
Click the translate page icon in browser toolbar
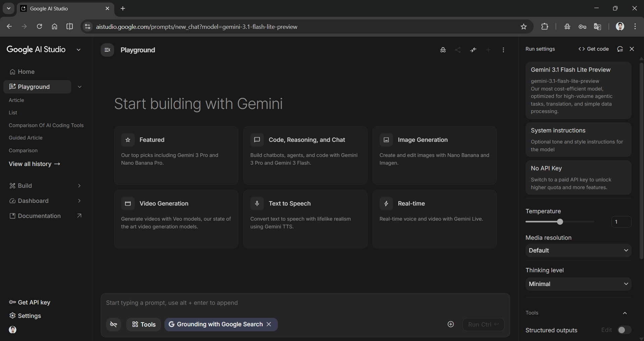click(x=597, y=26)
